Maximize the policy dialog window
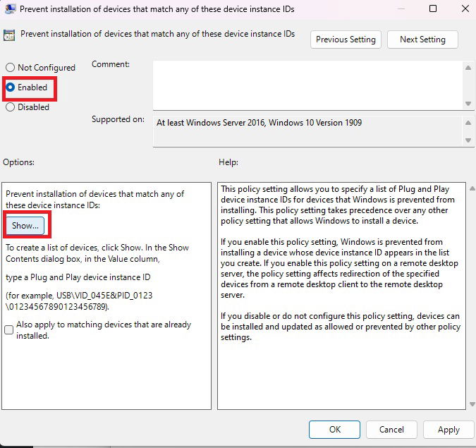The width and height of the screenshot is (476, 448). [433, 8]
